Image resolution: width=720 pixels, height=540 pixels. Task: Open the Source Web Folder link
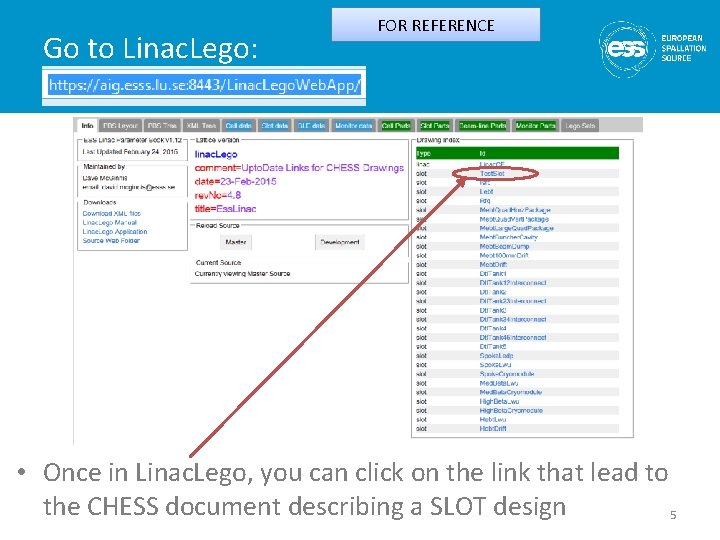click(111, 241)
